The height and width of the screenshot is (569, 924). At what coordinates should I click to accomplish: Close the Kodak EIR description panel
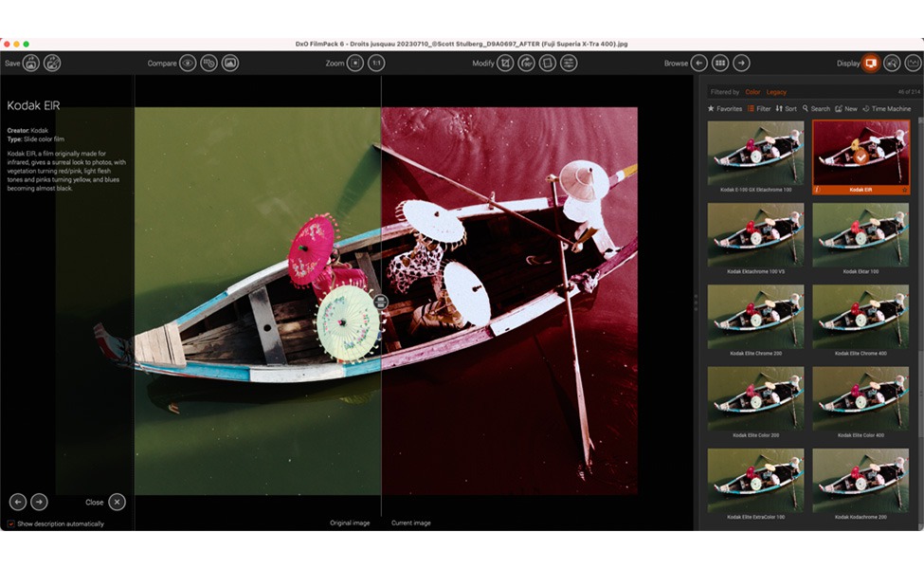[x=117, y=502]
